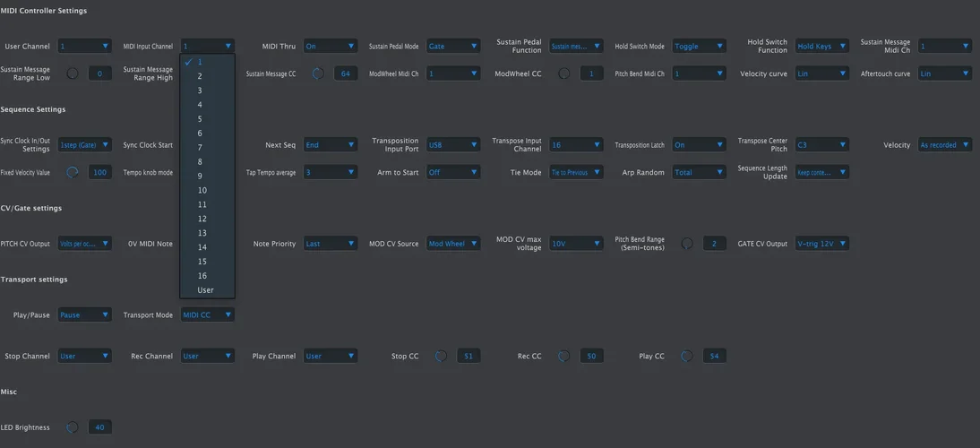Image resolution: width=980 pixels, height=448 pixels.
Task: Open the Velocity curve dropdown
Action: coord(822,73)
